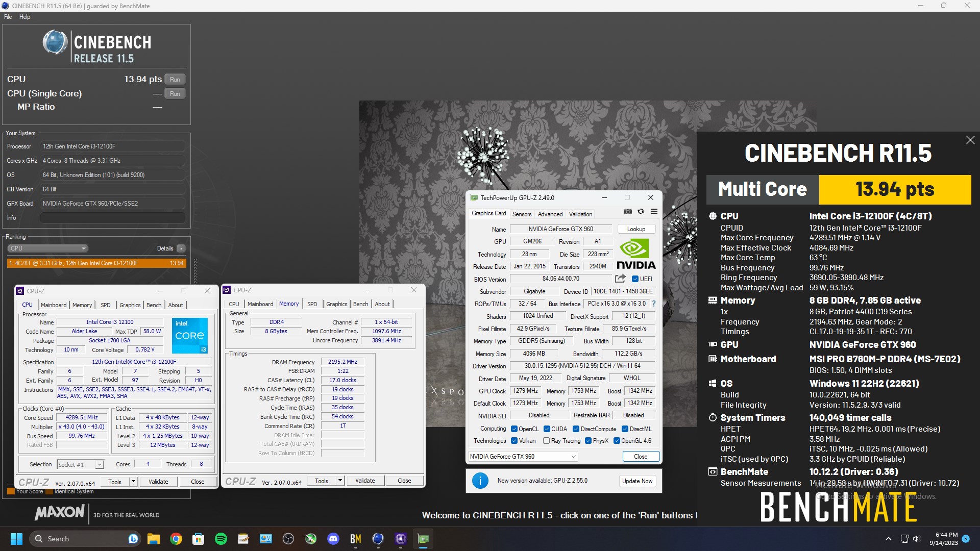
Task: Open the Notepad++ icon on the taskbar
Action: click(x=243, y=539)
